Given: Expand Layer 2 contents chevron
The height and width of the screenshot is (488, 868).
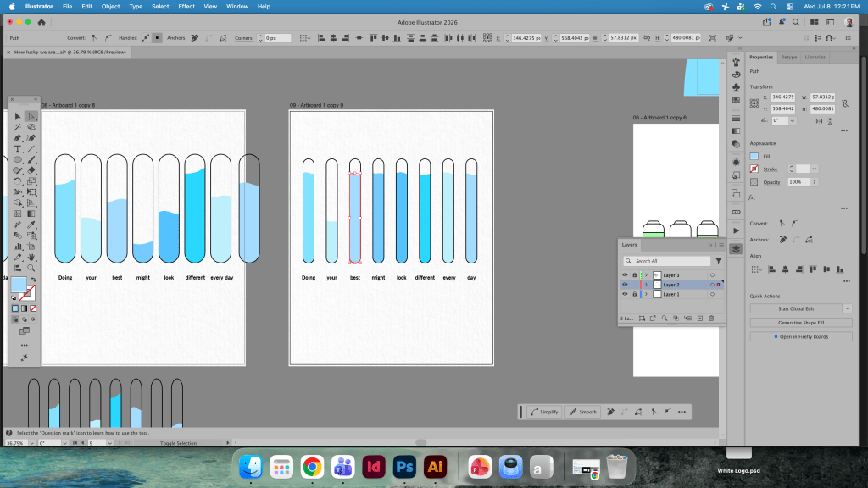Looking at the screenshot, I should pos(646,285).
